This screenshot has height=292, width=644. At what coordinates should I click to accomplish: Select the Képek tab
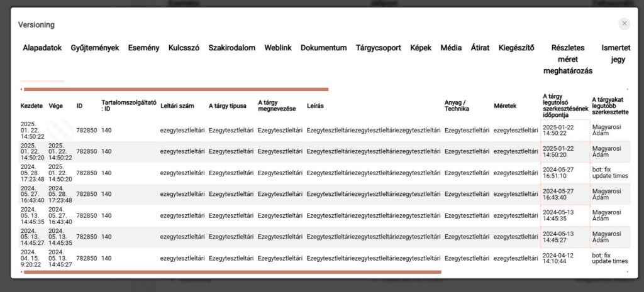coord(421,48)
